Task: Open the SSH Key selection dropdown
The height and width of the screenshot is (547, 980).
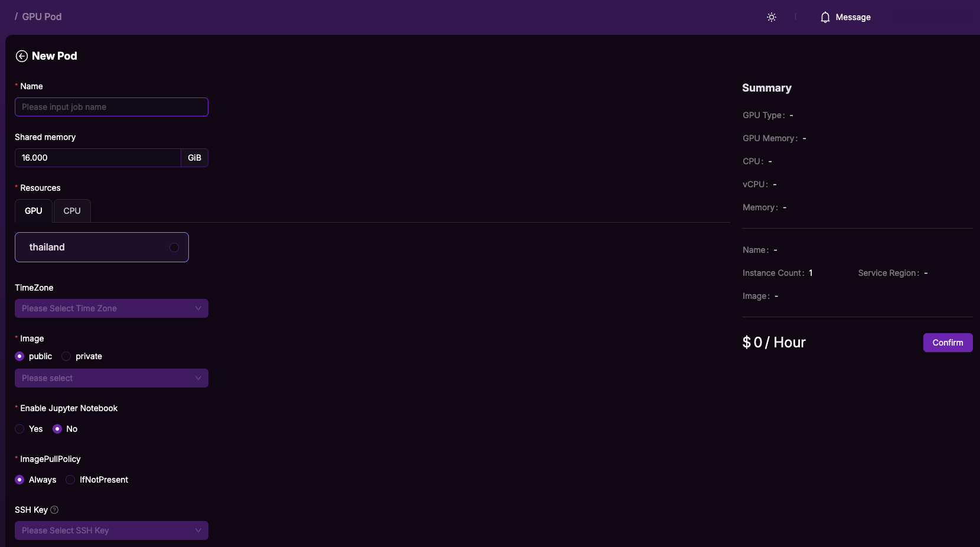Action: click(x=111, y=530)
